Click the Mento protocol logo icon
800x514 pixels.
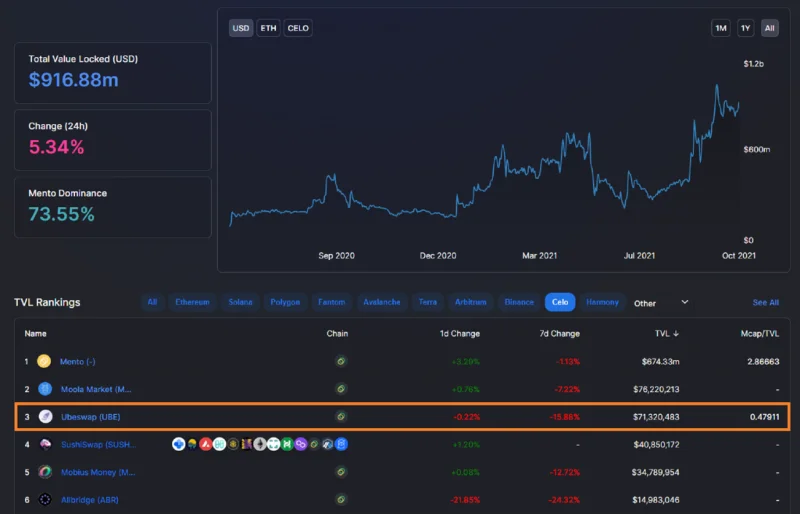click(44, 361)
